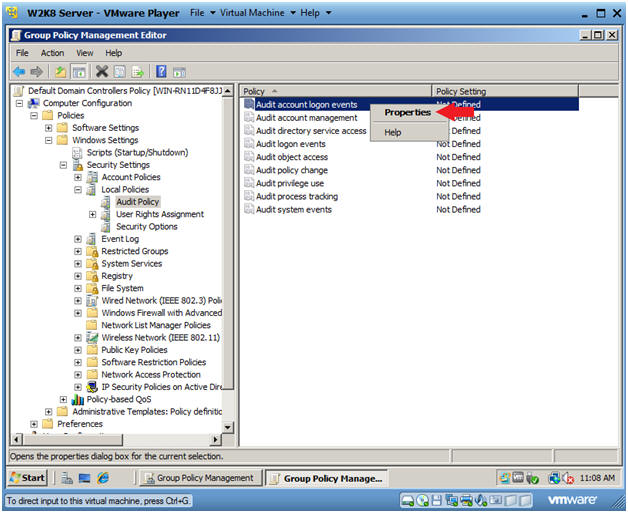Open the View menu

coord(85,53)
